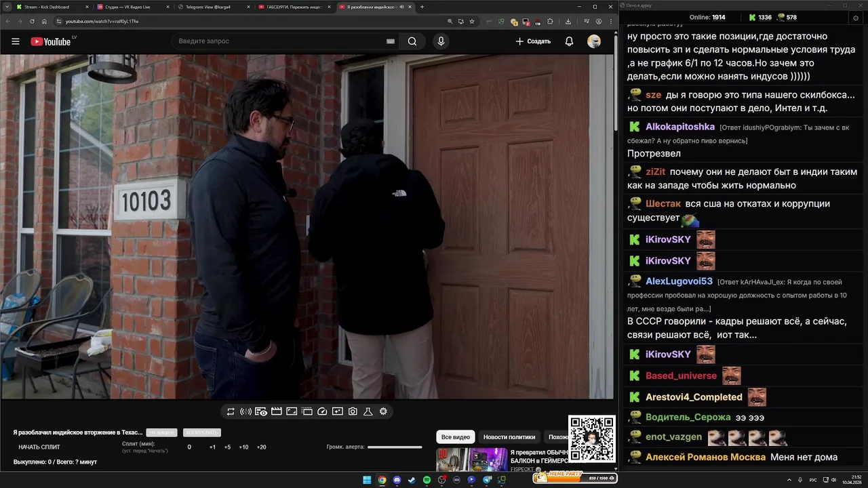Open the gear settings in player toolbar
The image size is (868, 488).
[383, 411]
